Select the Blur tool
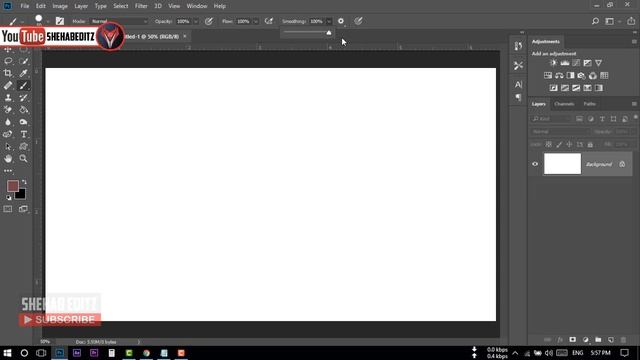The width and height of the screenshot is (640, 360). pos(8,122)
